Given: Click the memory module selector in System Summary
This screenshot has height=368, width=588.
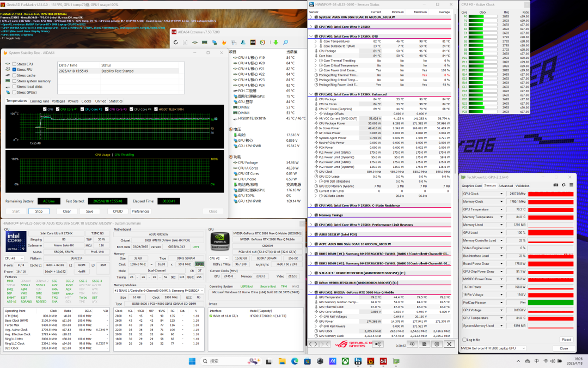Looking at the screenshot, I should pyautogui.click(x=158, y=291).
